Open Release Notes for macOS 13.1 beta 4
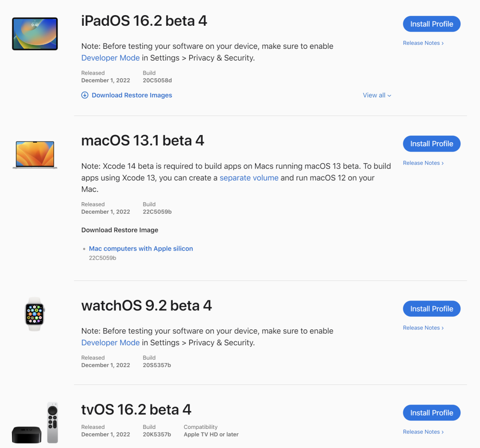480x448 pixels. pos(423,163)
